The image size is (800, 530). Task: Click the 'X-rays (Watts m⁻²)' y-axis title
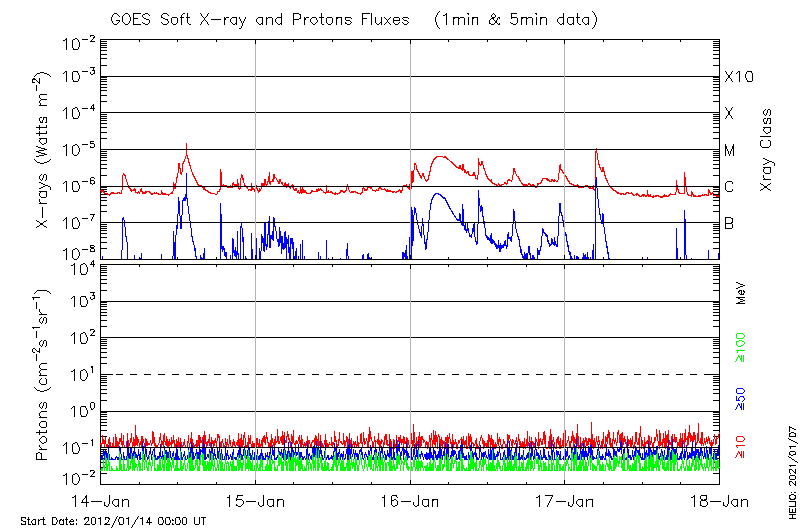44,150
